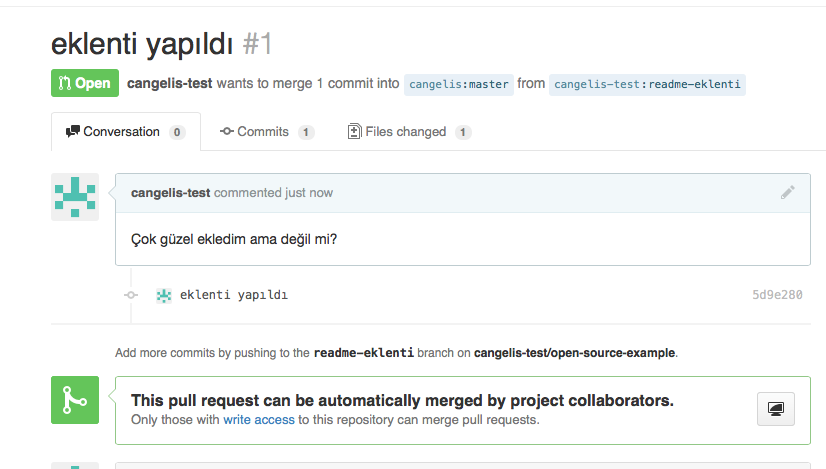826x469 pixels.
Task: Open the author cangelis-test link in header
Action: [169, 83]
